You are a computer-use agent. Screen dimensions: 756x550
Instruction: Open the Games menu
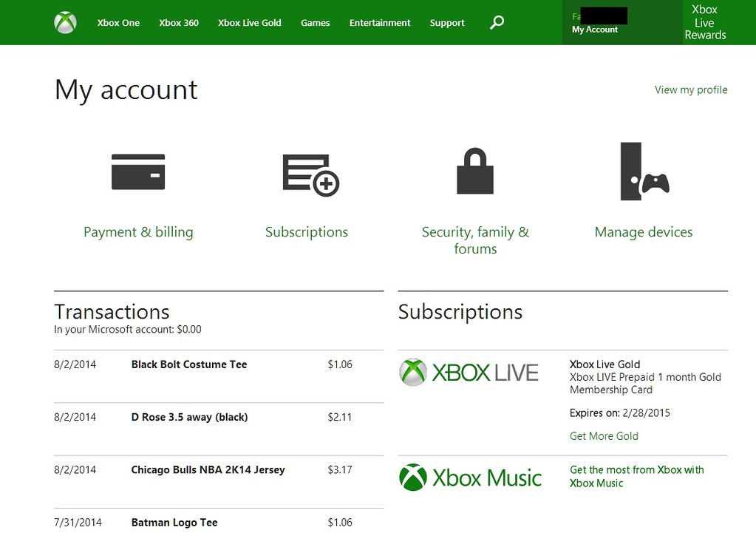pos(316,23)
